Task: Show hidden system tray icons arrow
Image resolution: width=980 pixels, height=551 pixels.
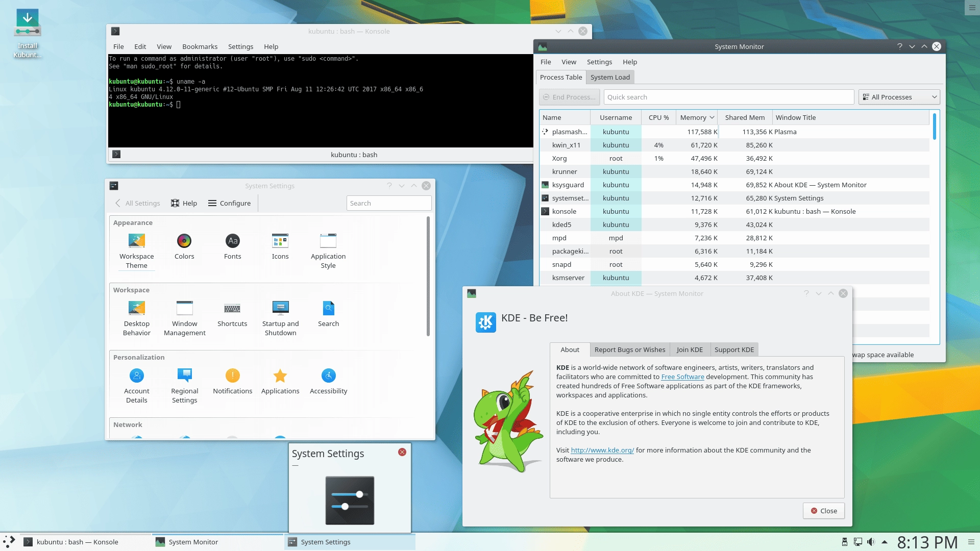Action: (x=885, y=542)
